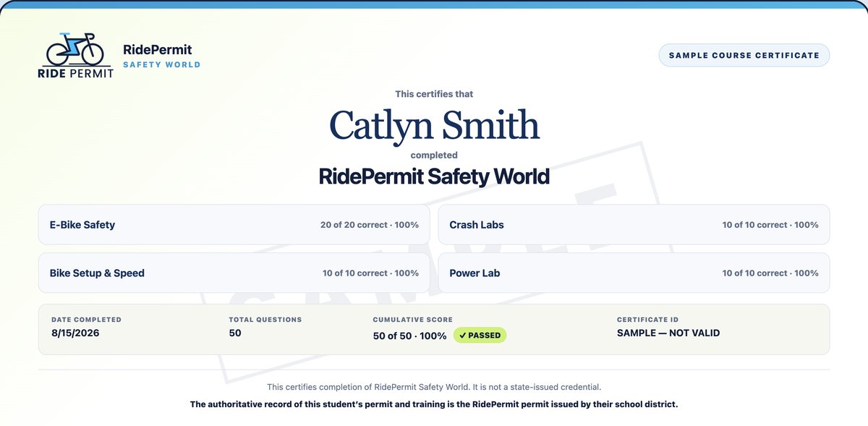
Task: Click the Cumulative Score label
Action: (413, 320)
